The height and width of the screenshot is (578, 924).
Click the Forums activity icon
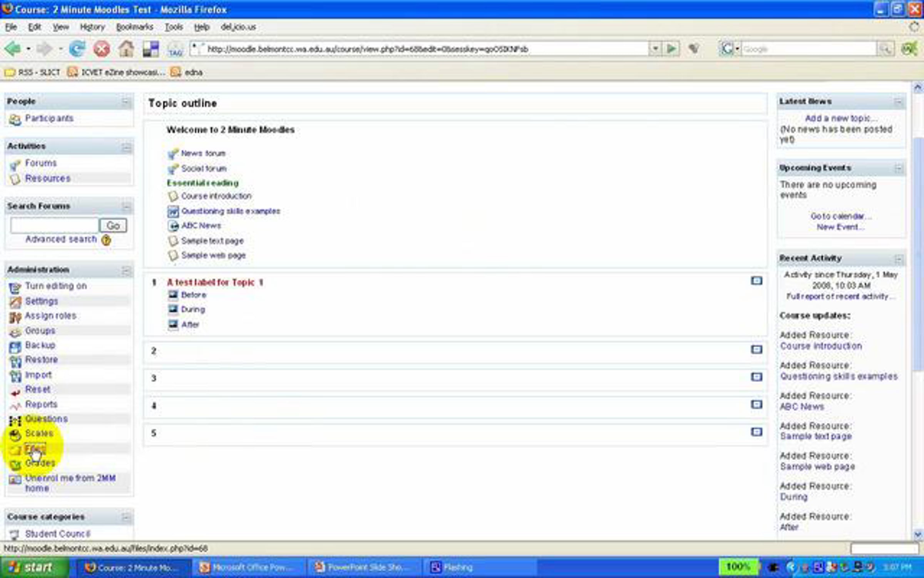click(15, 165)
